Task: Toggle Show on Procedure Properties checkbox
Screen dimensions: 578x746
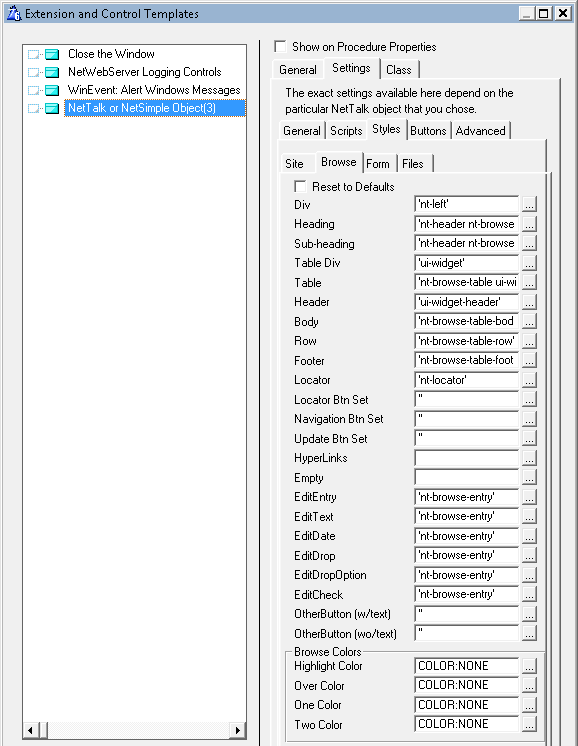Action: click(281, 47)
